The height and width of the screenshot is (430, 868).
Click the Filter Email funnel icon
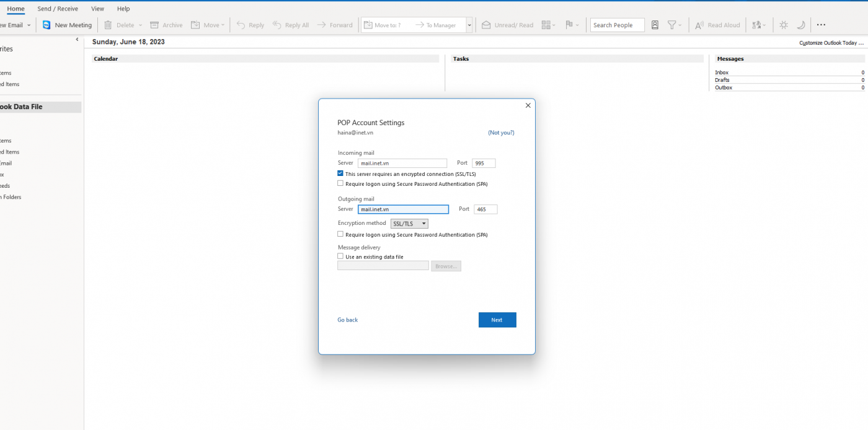coord(671,25)
